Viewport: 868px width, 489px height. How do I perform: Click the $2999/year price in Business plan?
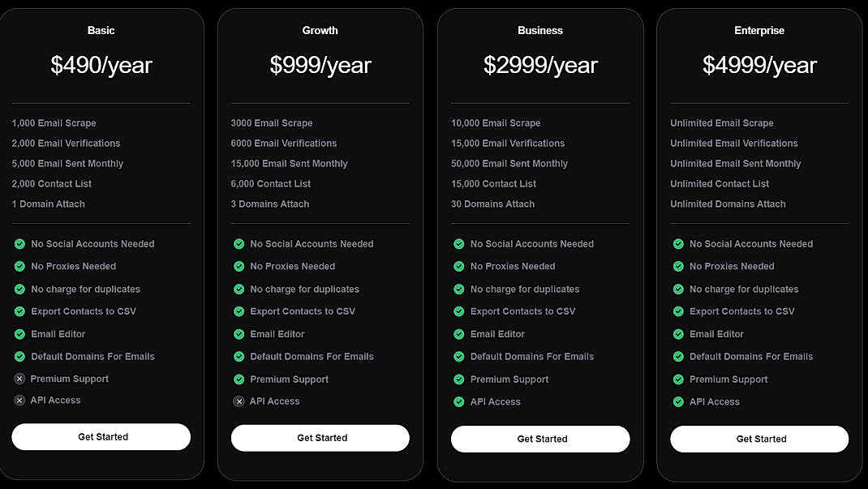tap(540, 65)
